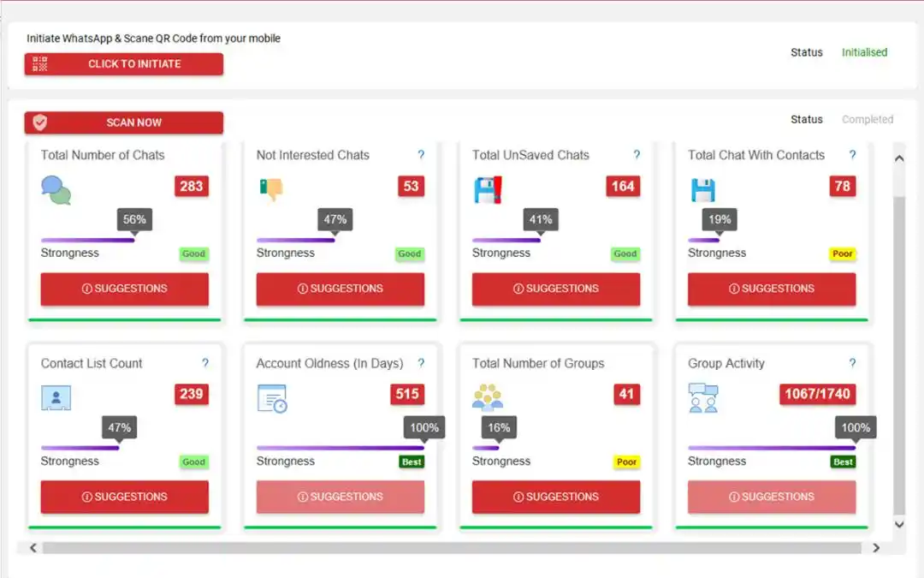The width and height of the screenshot is (924, 578).
Task: Click the Group Activity conversation icon
Action: (703, 397)
